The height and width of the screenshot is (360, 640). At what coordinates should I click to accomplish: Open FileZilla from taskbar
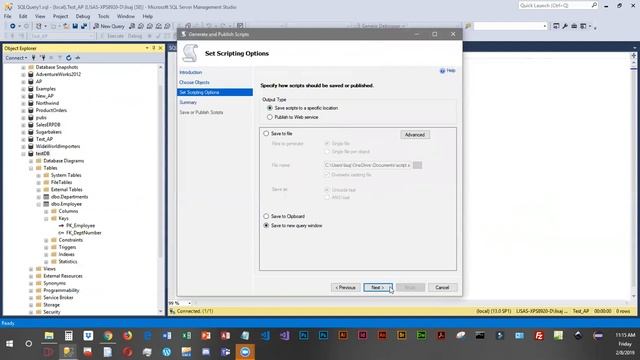click(539, 336)
